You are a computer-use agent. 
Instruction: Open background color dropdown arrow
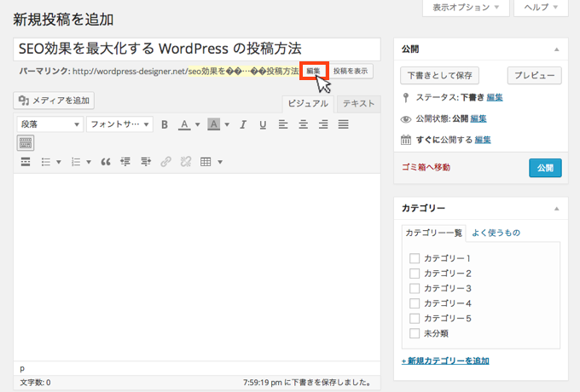(x=227, y=124)
